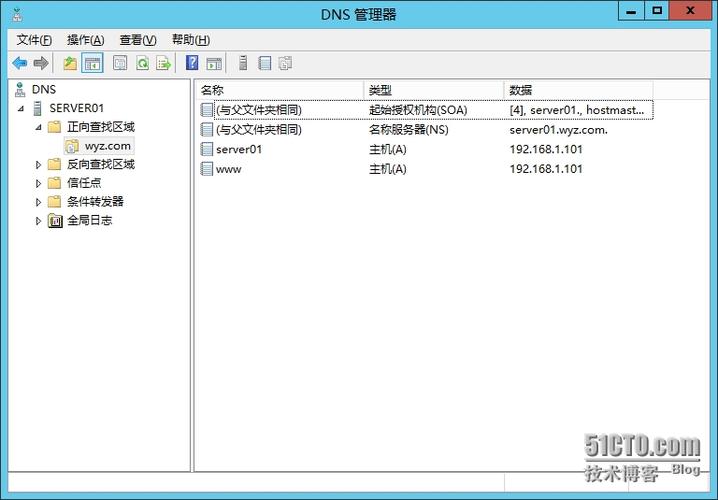
Task: Click 主机(A) type in www row
Action: click(x=387, y=169)
